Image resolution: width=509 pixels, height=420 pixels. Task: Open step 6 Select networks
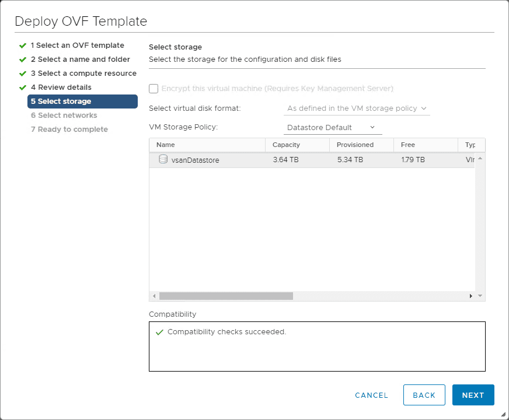coord(64,116)
